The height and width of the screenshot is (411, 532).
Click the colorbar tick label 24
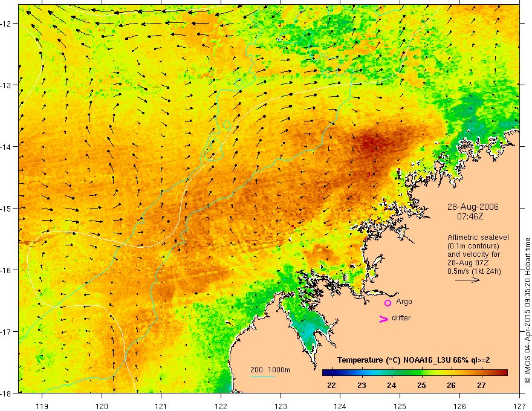point(392,385)
